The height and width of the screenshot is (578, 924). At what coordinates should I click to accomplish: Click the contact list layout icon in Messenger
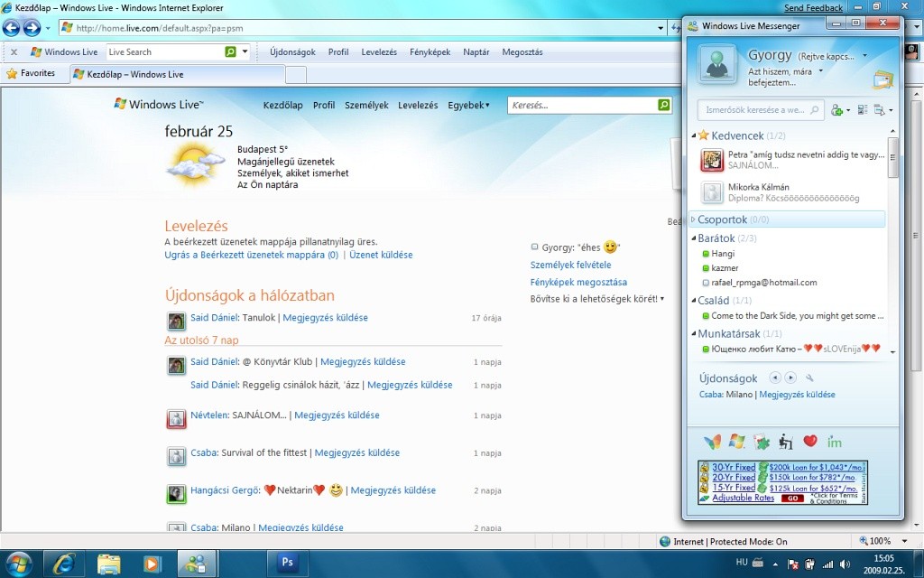coord(863,109)
